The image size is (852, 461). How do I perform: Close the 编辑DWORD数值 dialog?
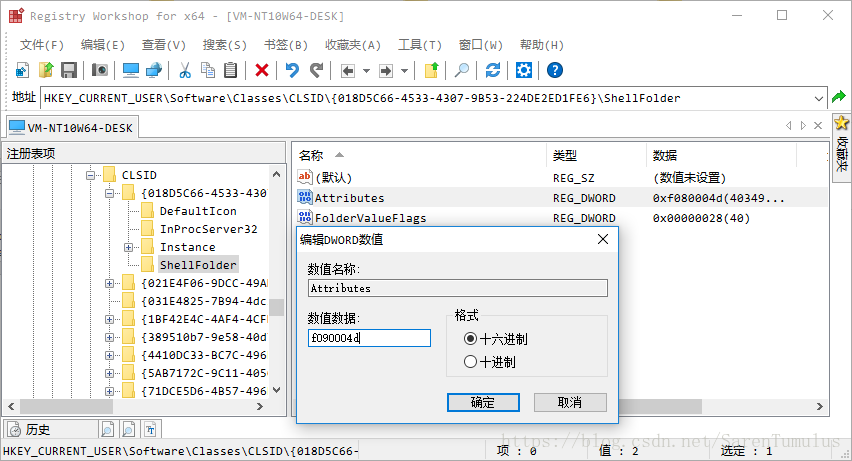[603, 239]
